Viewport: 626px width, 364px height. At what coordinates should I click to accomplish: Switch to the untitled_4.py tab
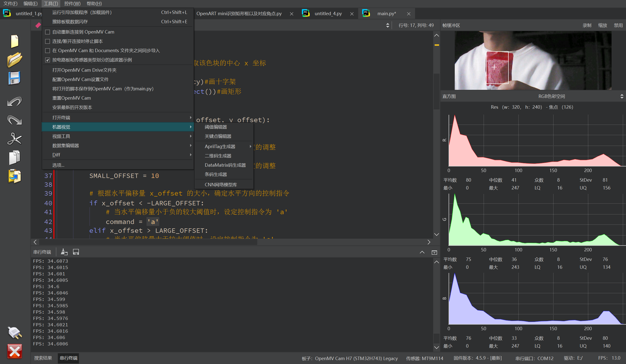point(328,13)
